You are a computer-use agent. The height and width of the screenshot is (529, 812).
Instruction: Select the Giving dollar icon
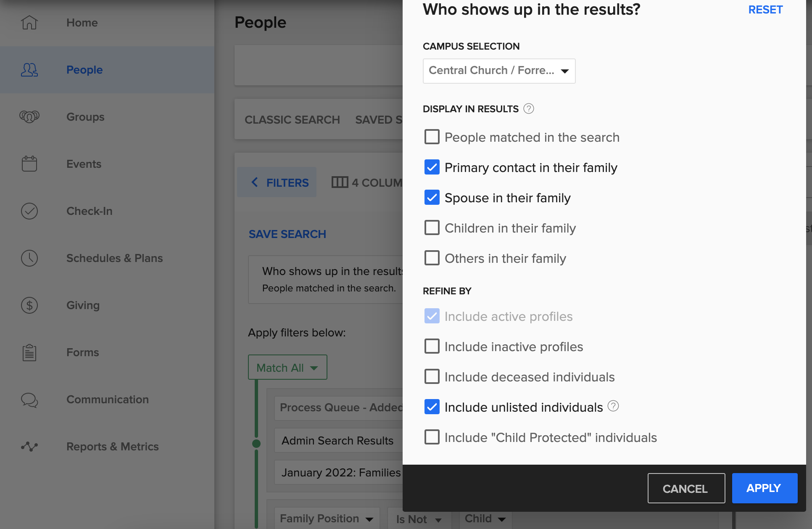click(29, 305)
